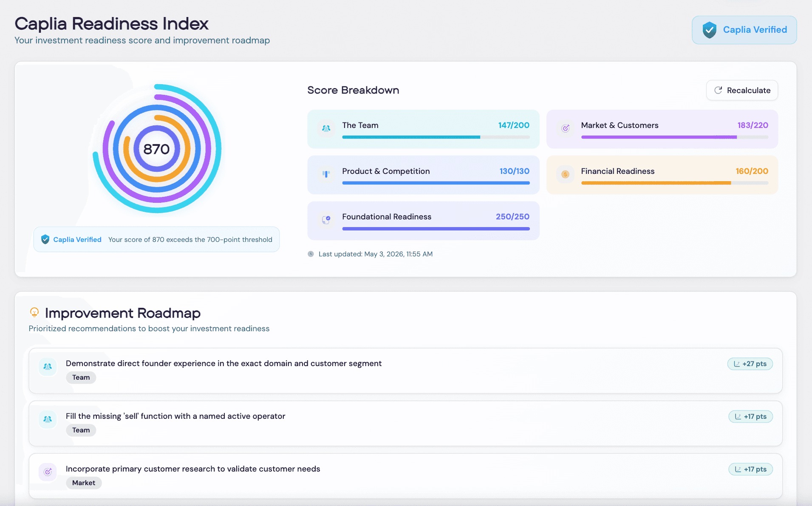
Task: Click the 130/130 Product score value
Action: tap(515, 171)
